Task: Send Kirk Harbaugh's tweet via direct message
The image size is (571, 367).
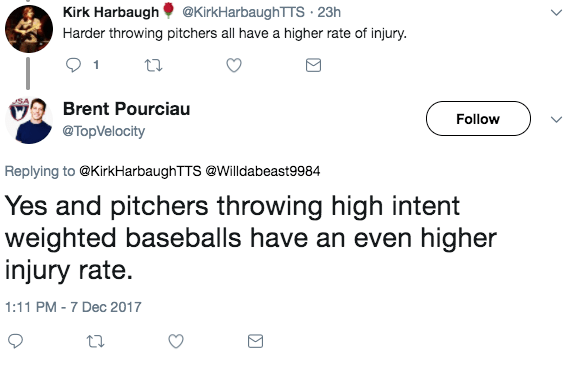Action: tap(313, 65)
